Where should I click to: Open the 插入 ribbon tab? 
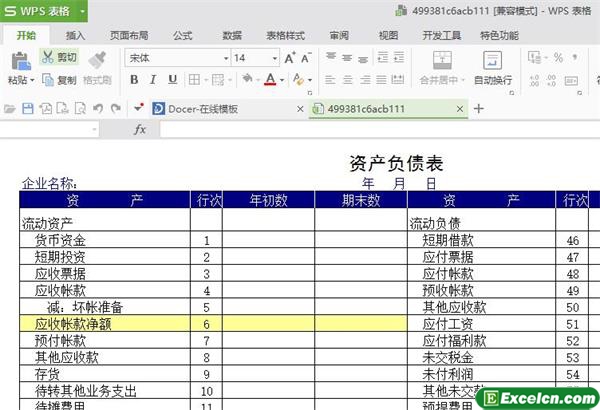tap(75, 36)
